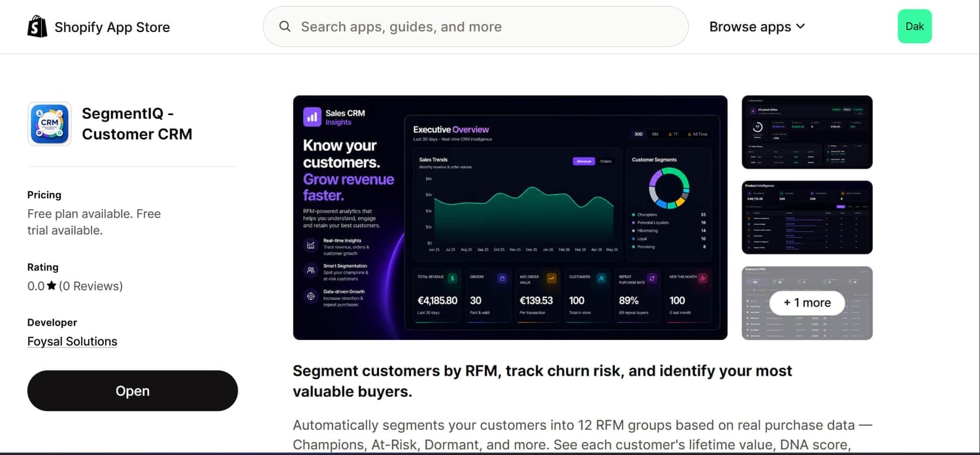Open the Shopify App Store home link
The width and height of the screenshot is (980, 455).
point(99,27)
